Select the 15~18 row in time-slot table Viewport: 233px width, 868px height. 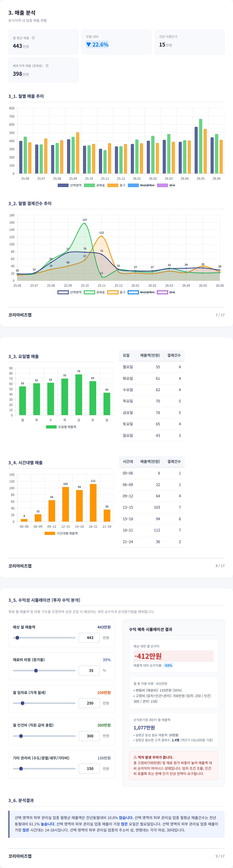pyautogui.click(x=152, y=519)
